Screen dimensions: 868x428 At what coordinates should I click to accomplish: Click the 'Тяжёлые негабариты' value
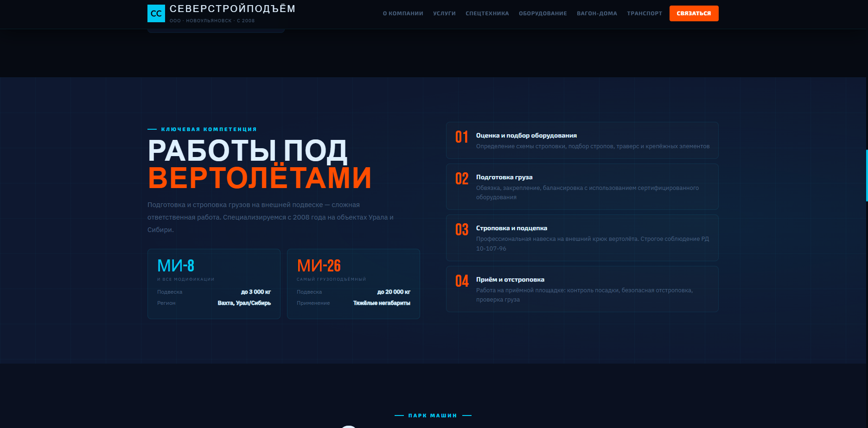382,303
